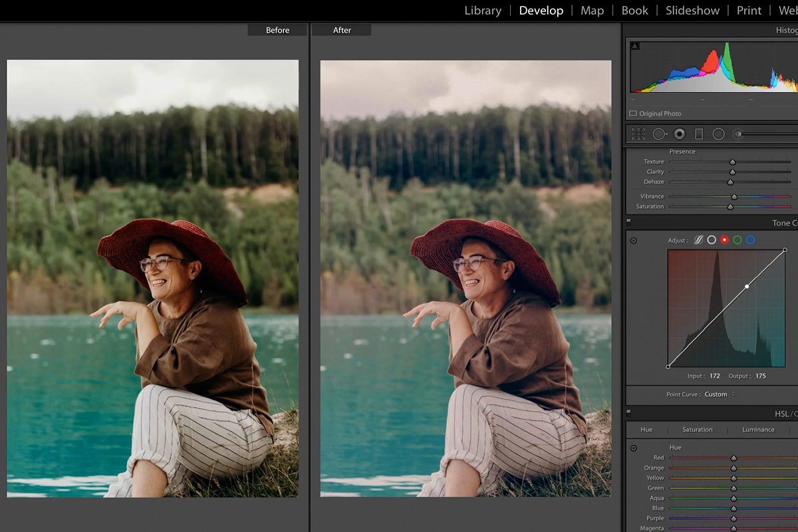This screenshot has width=798, height=532.
Task: Click the Aqua hue slider handle
Action: pyautogui.click(x=733, y=498)
